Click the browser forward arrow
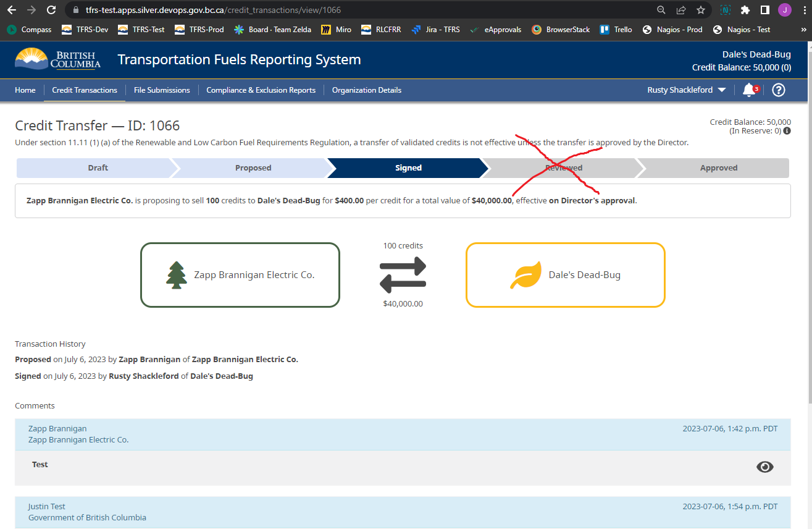 [x=31, y=10]
